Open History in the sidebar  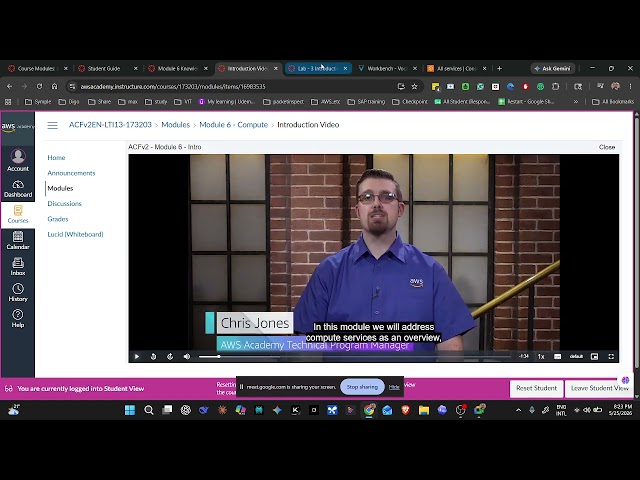18,293
